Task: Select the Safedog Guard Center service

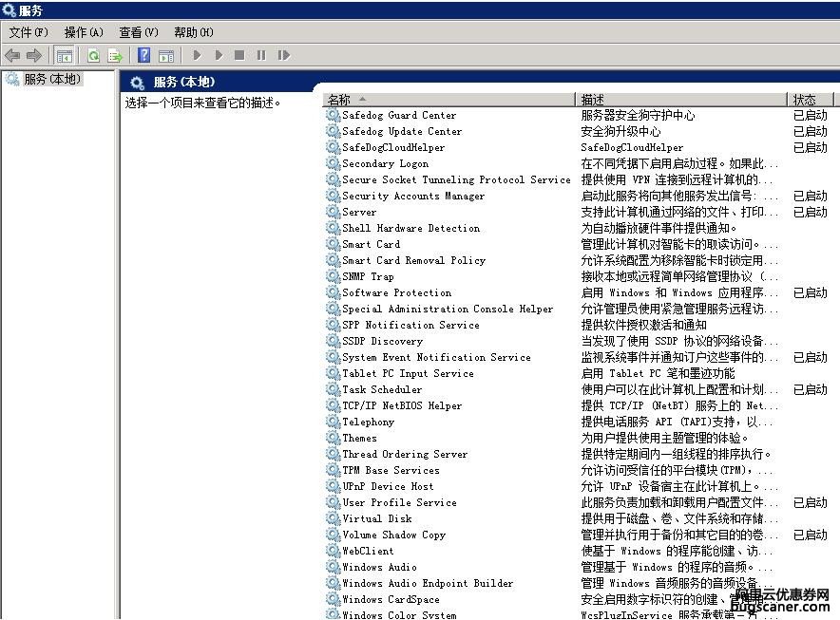Action: [x=399, y=115]
